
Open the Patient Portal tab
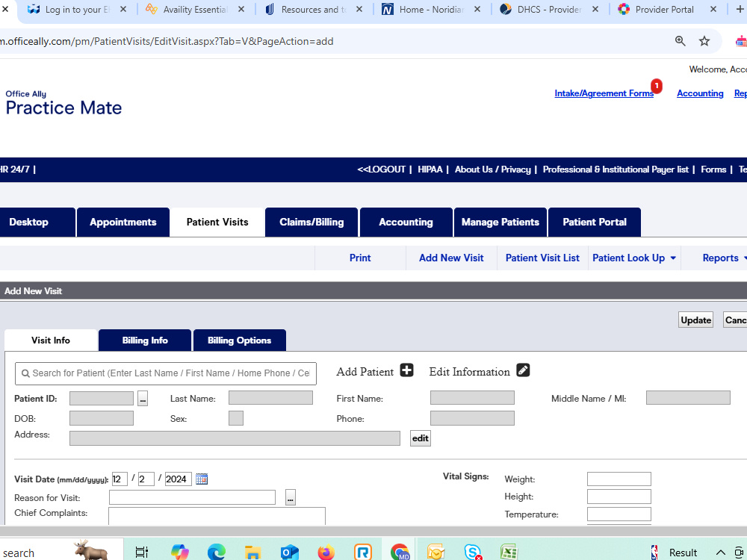595,223
